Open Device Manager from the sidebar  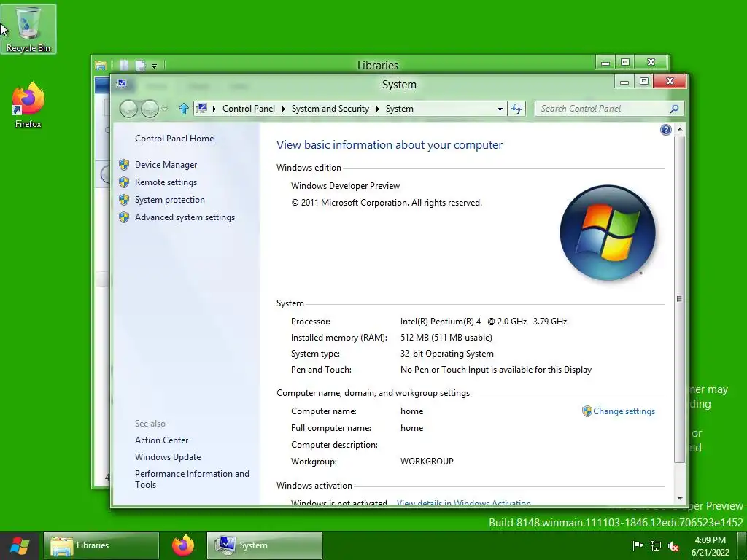tap(166, 165)
